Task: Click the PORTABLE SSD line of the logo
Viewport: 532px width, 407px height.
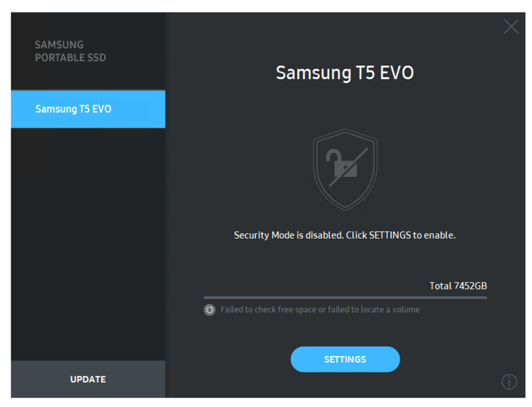Action: [x=70, y=58]
